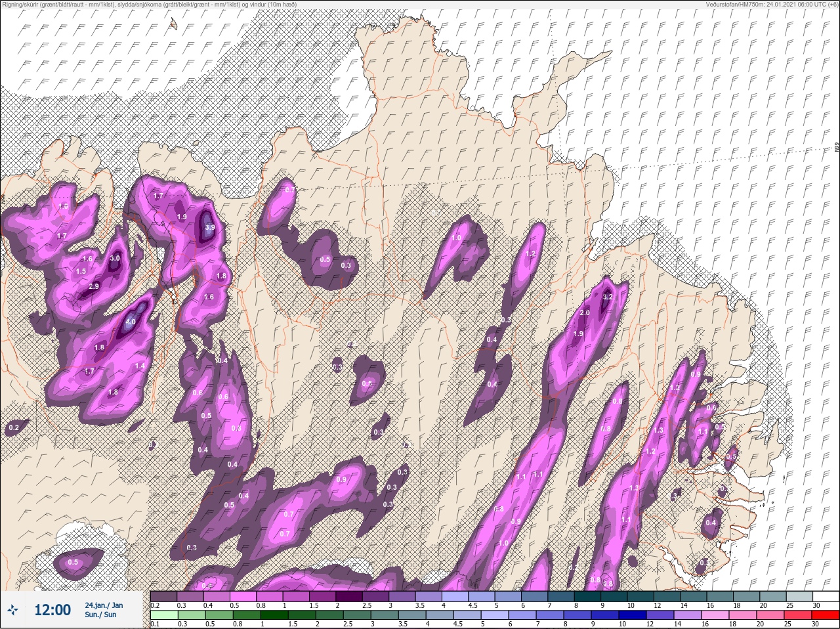Select the 0.2 swatch in the upper purple legend row

(163, 596)
